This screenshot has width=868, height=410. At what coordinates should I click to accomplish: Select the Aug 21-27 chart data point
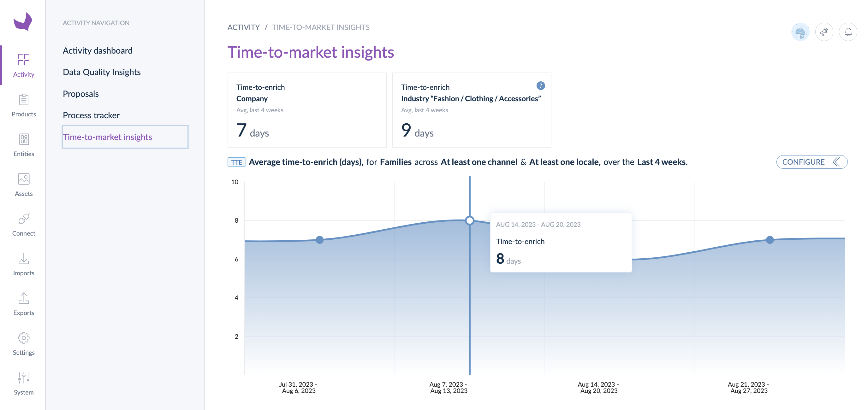point(770,240)
